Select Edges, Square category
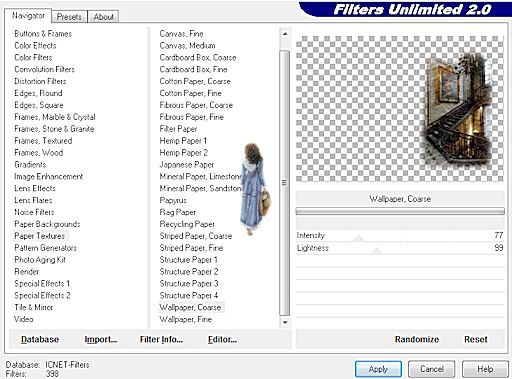This screenshot has width=512, height=379. coord(39,105)
